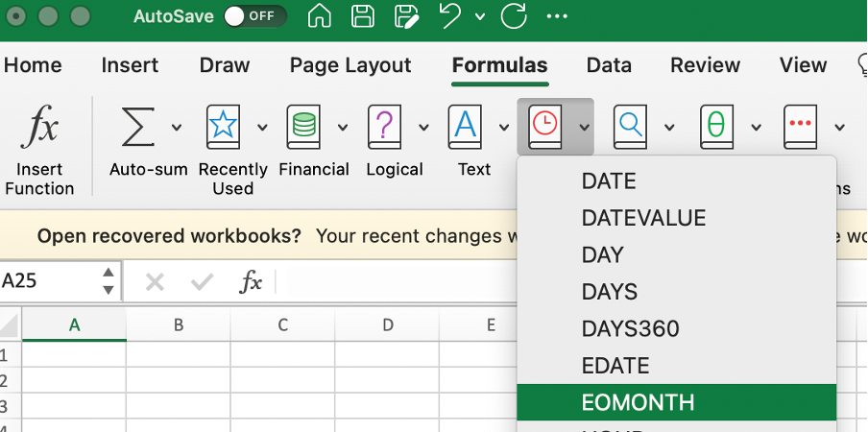Image resolution: width=868 pixels, height=432 pixels.
Task: Click the Math & Trig theta icon
Action: click(715, 128)
